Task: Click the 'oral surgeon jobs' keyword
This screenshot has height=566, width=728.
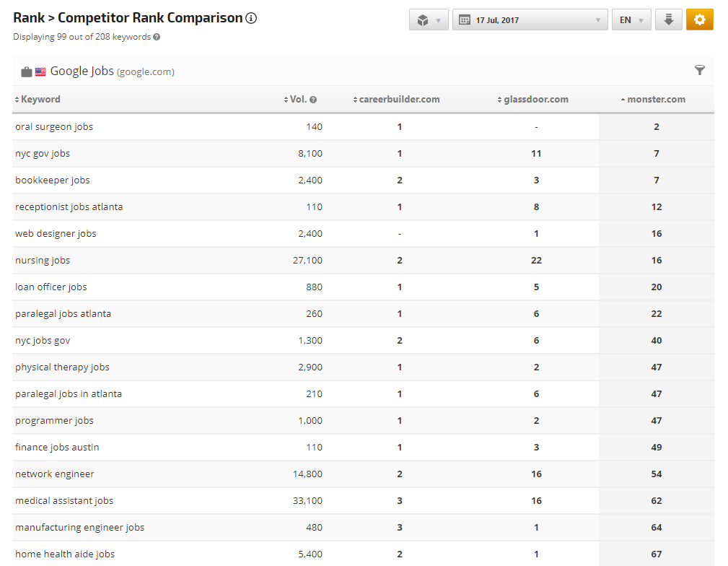Action: [x=54, y=127]
